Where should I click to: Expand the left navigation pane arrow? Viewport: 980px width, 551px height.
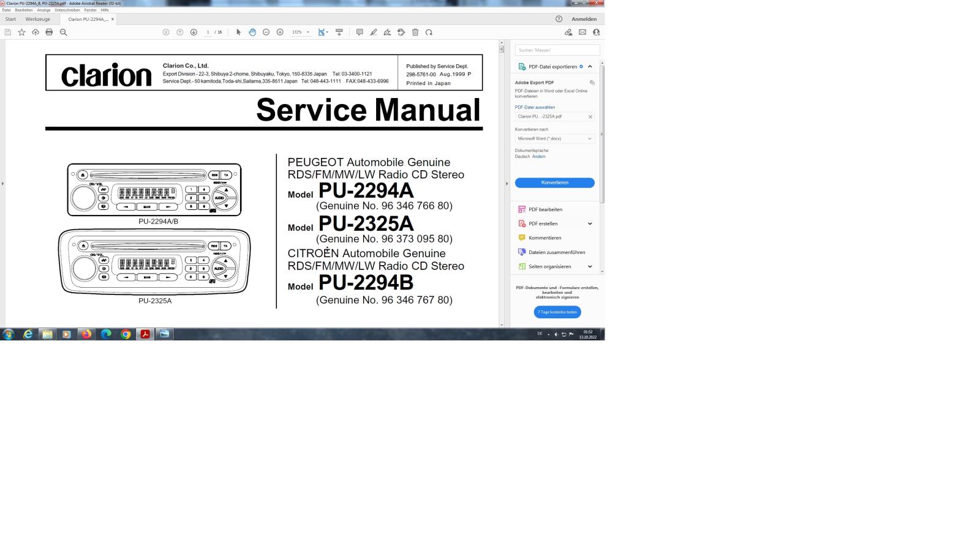[2, 184]
